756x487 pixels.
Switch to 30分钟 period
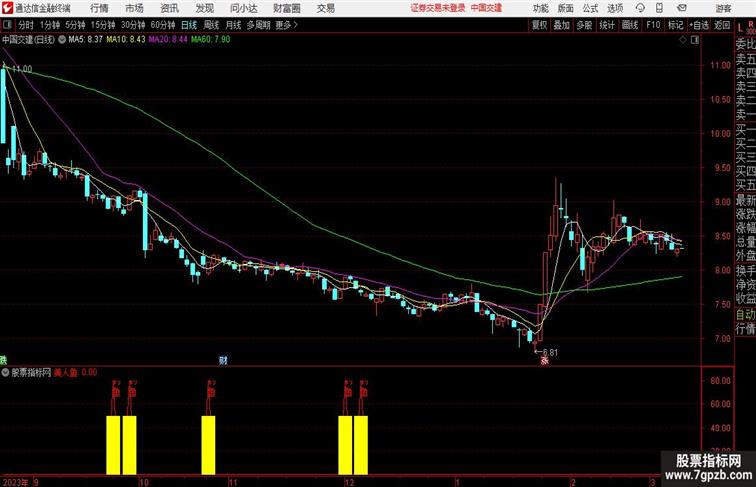133,25
